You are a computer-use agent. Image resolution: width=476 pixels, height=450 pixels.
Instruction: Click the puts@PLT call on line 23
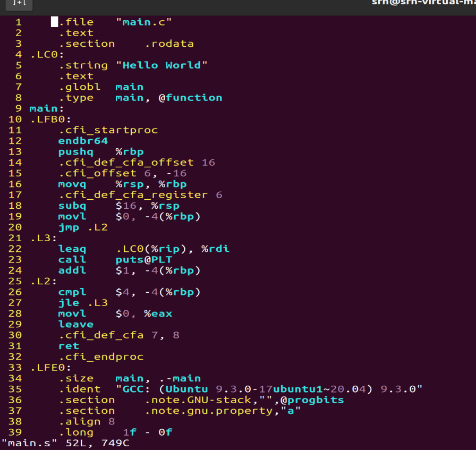point(139,259)
